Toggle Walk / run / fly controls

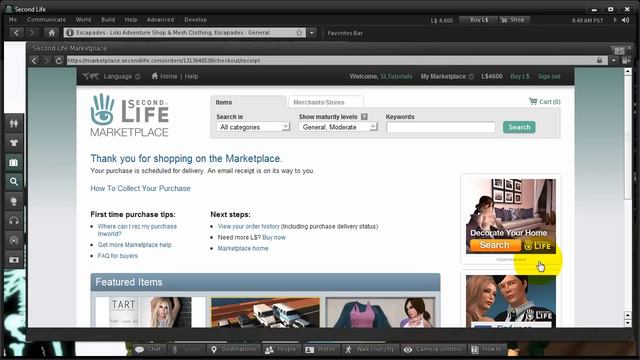tap(370, 349)
